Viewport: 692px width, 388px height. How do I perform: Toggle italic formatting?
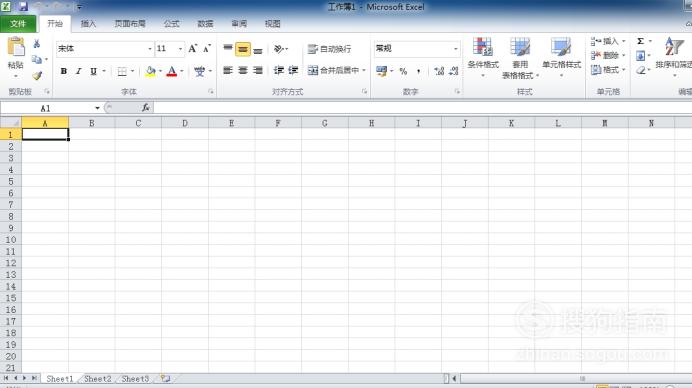tap(79, 71)
